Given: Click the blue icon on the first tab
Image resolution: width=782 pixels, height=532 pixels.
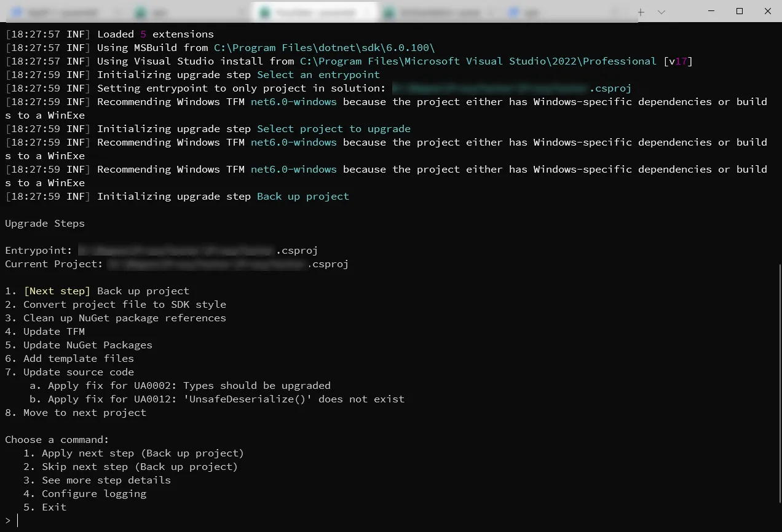Looking at the screenshot, I should (17, 12).
